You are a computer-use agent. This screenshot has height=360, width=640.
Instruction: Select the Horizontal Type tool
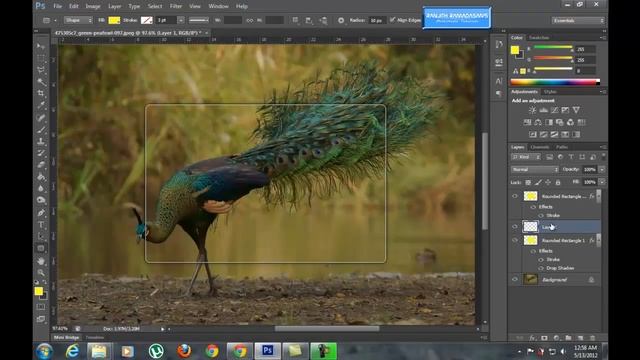click(41, 224)
